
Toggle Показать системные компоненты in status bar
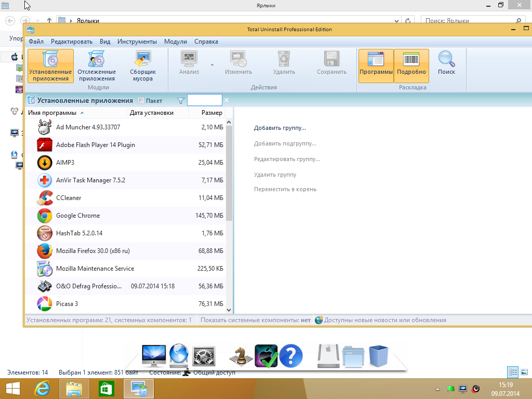click(256, 320)
